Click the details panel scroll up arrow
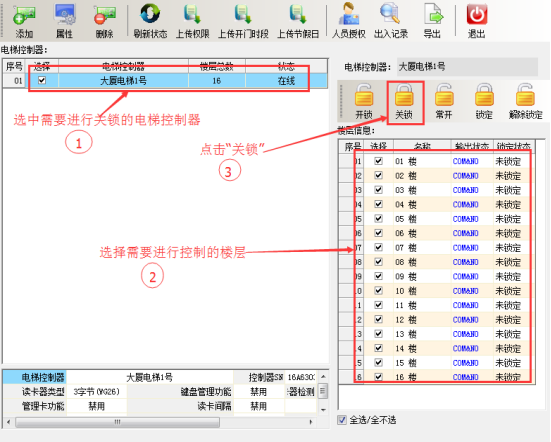 (x=323, y=377)
